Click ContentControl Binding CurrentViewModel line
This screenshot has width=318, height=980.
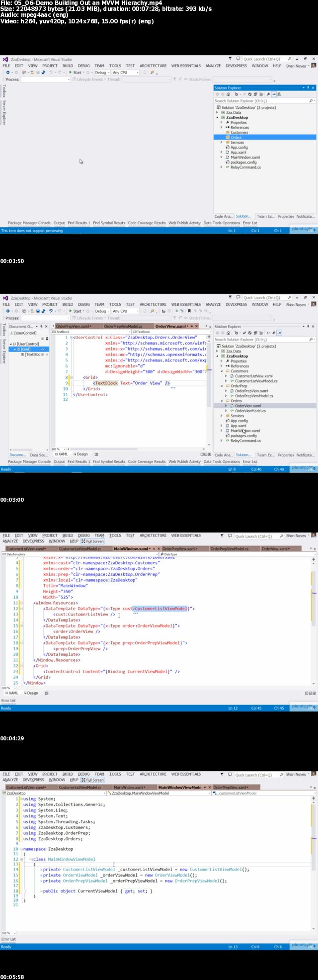click(112, 672)
